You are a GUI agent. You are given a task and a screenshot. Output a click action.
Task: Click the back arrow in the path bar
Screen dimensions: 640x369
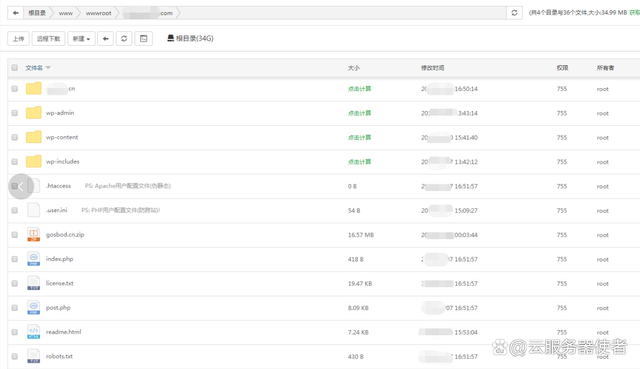(x=16, y=13)
